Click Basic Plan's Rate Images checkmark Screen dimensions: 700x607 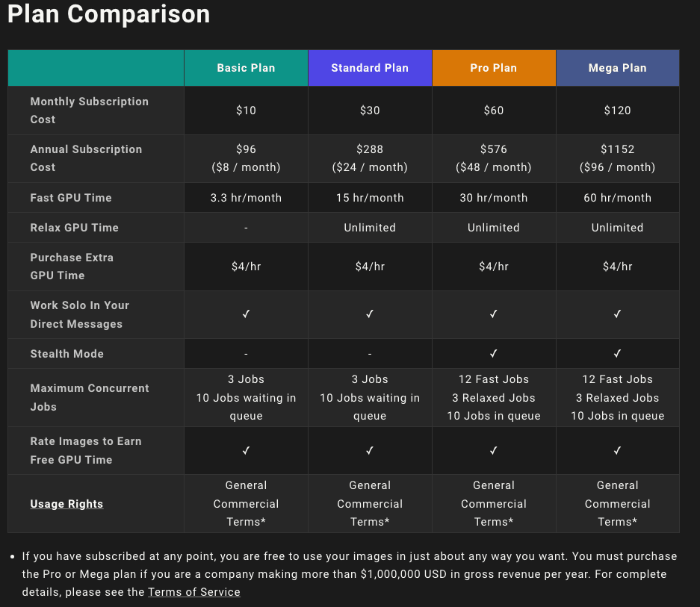tap(246, 450)
